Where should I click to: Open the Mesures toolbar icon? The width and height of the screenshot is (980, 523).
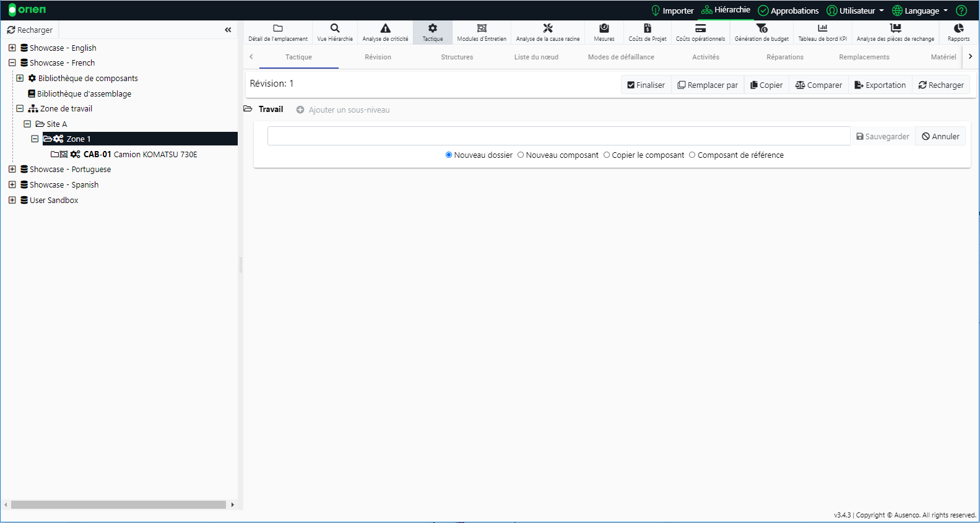(x=604, y=32)
